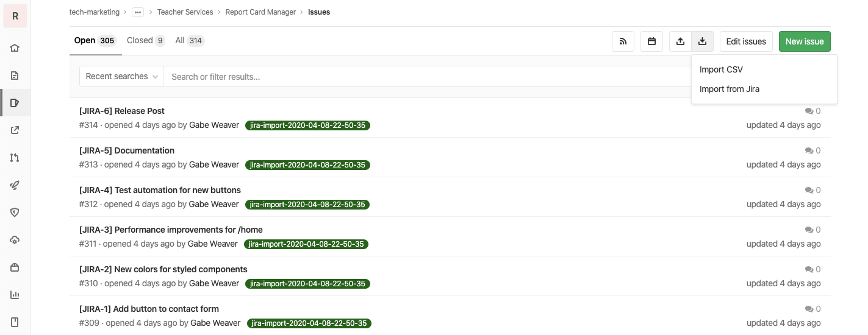Open the Recent searches dropdown
868x335 pixels.
[x=121, y=77]
